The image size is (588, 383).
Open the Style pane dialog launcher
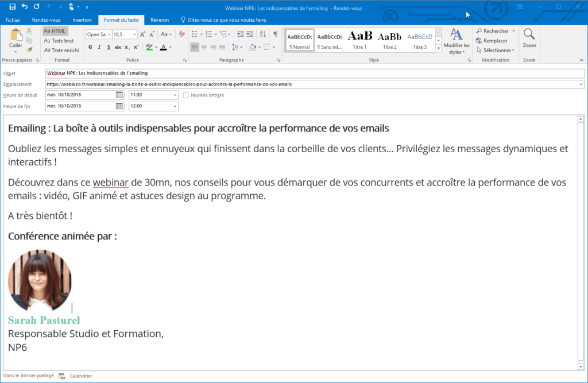tap(469, 60)
